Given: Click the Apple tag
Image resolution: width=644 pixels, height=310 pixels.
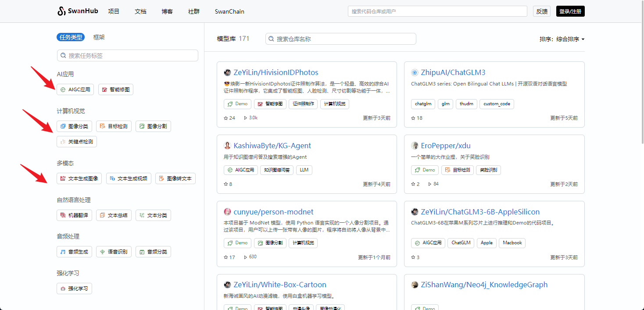Looking at the screenshot, I should tap(487, 242).
